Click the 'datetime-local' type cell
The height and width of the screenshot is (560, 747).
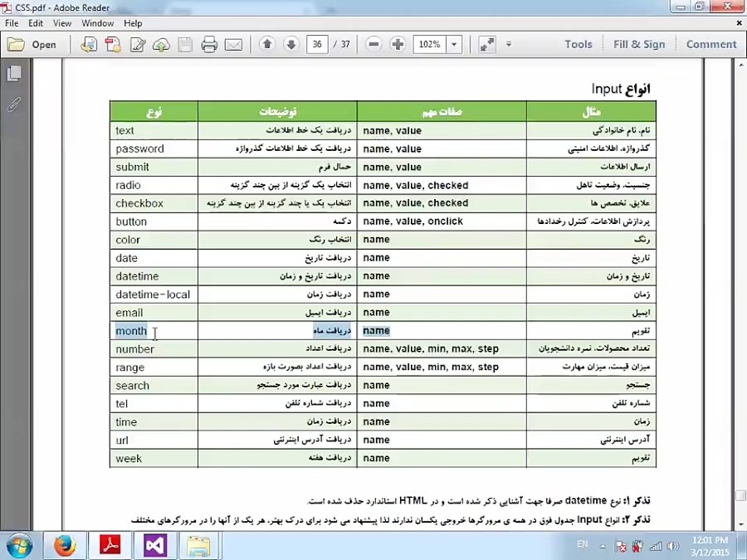[x=153, y=295]
